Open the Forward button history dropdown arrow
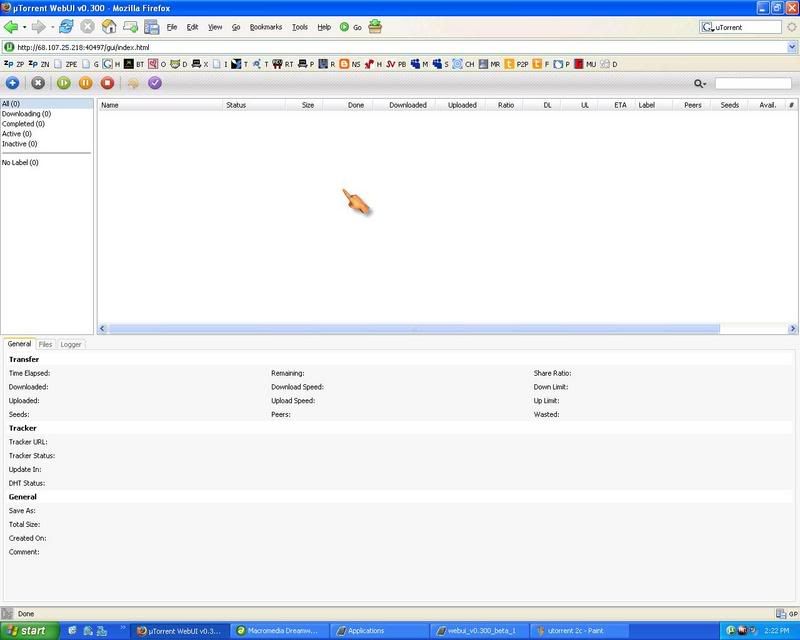800x640 pixels. click(52, 27)
